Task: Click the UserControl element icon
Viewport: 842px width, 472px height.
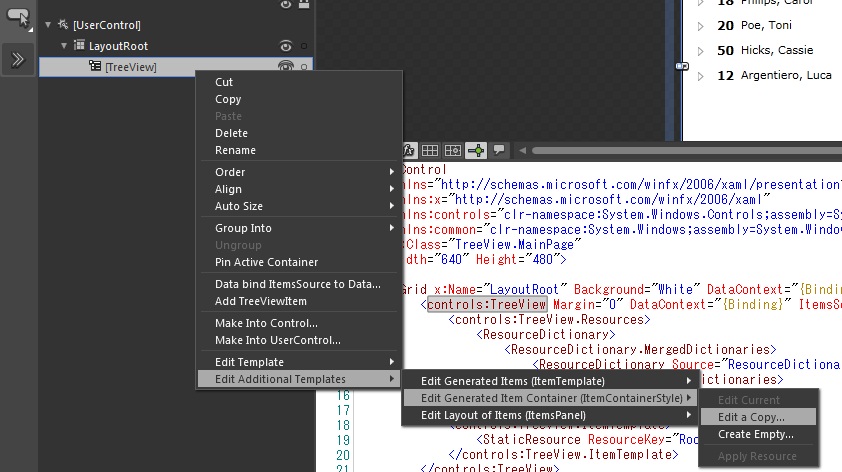Action: [63, 25]
